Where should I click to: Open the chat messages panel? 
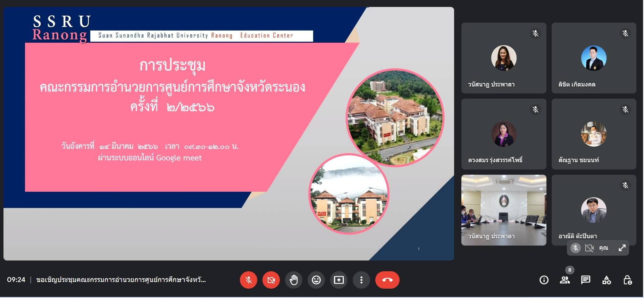click(x=586, y=280)
